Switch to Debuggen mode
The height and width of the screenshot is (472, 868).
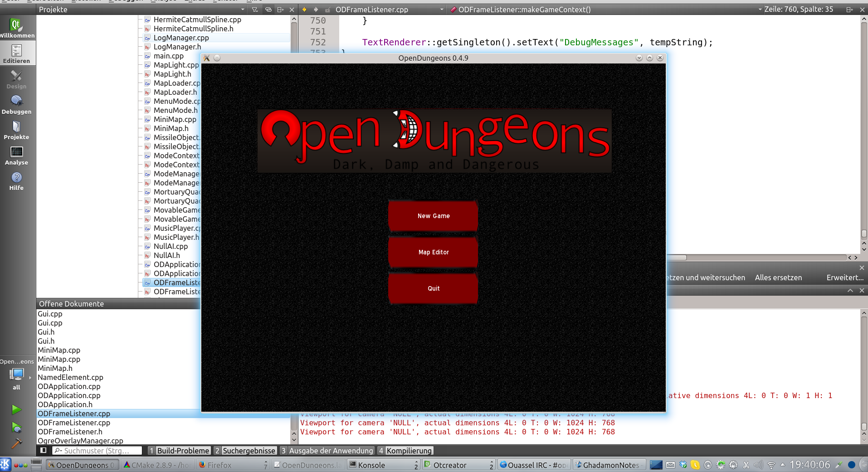click(17, 104)
